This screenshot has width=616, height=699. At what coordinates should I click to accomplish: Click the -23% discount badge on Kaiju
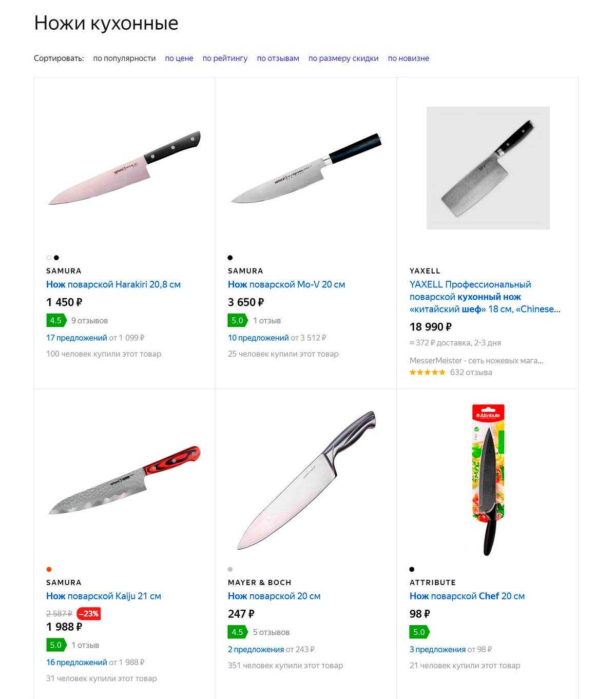coord(88,613)
